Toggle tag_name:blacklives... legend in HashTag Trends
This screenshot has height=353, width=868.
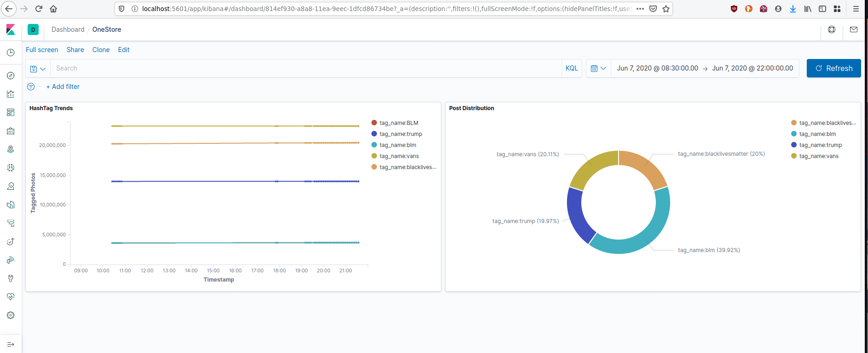click(408, 167)
